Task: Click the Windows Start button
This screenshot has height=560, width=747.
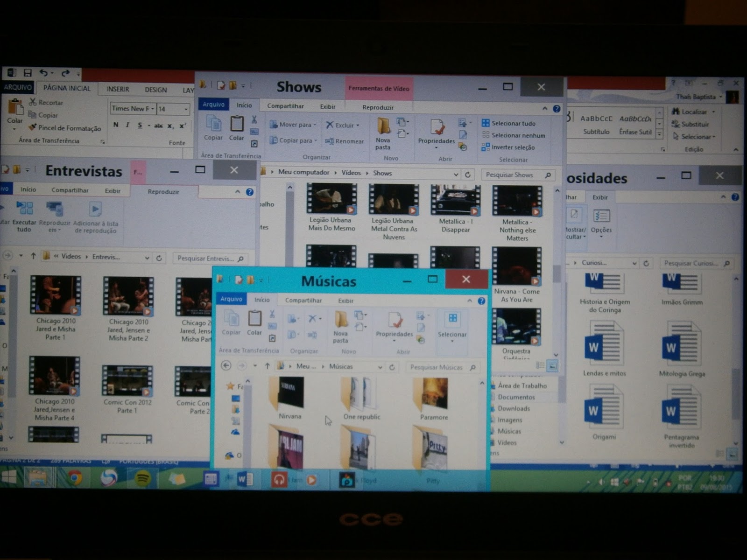Action: [x=8, y=477]
